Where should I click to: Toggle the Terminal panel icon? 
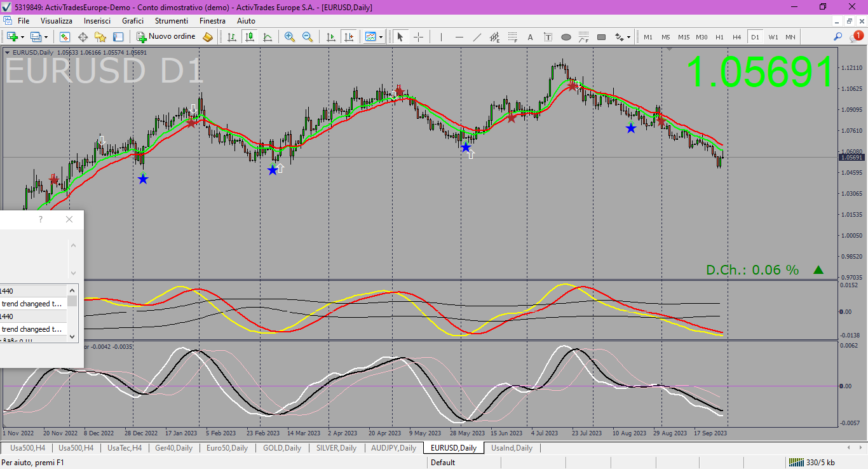pos(118,37)
